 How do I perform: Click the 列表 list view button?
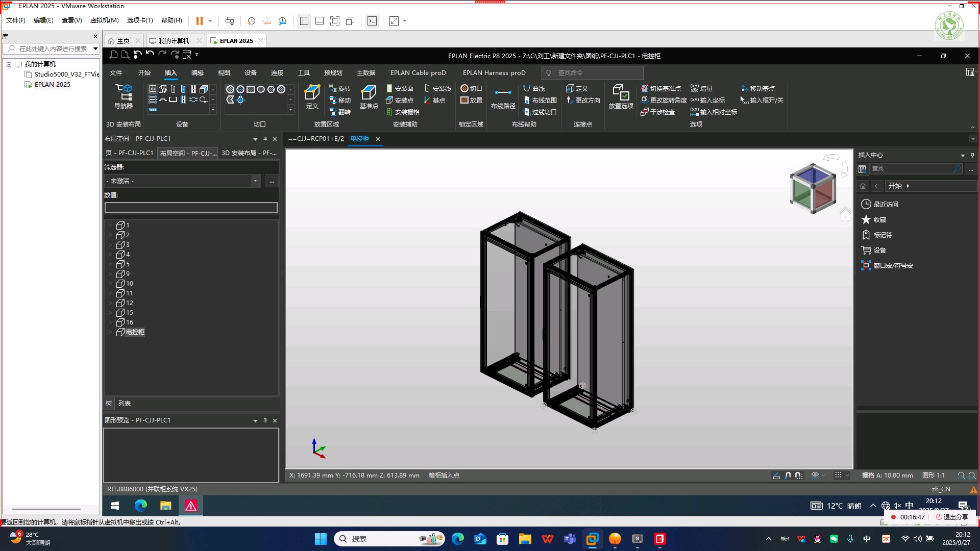pos(125,404)
